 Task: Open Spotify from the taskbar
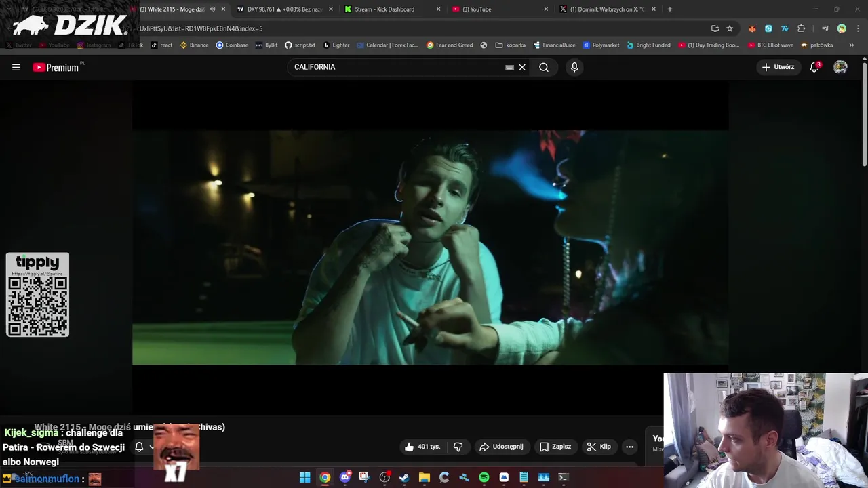click(484, 477)
